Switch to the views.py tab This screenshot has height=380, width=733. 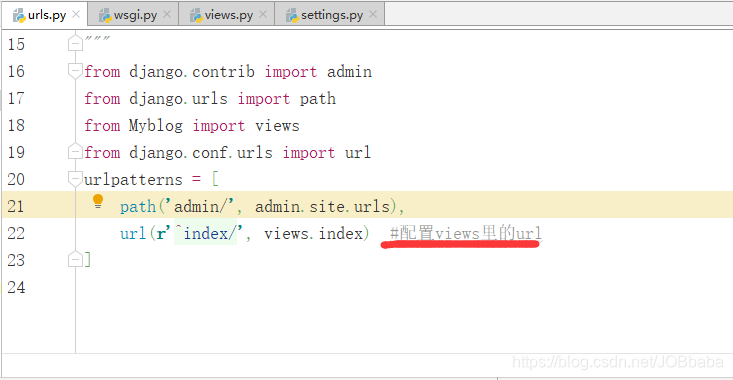coord(227,14)
